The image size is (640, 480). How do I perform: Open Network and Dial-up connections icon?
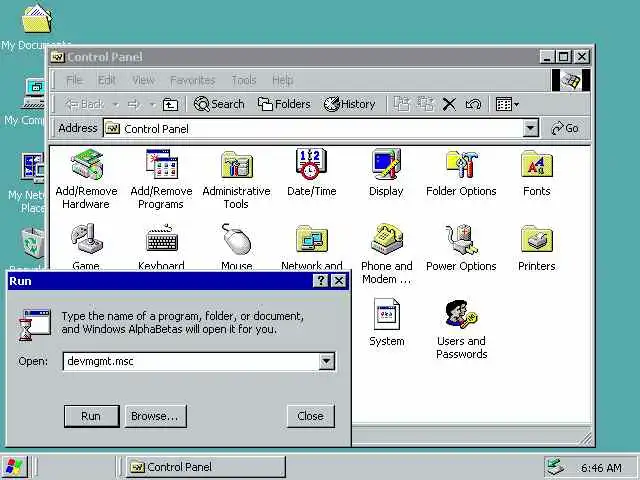click(312, 246)
